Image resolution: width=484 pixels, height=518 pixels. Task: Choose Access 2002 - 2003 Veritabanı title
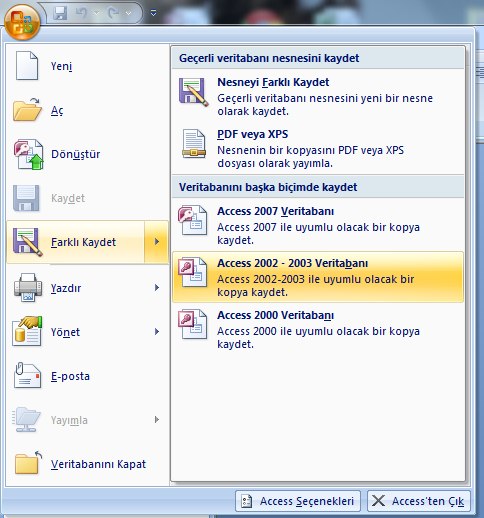coord(292,263)
